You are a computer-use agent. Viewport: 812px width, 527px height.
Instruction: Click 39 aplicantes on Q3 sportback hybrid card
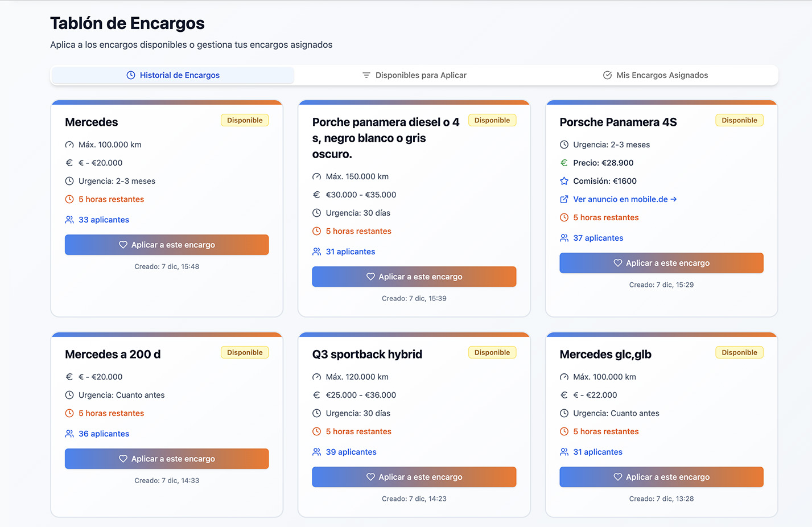(x=351, y=452)
